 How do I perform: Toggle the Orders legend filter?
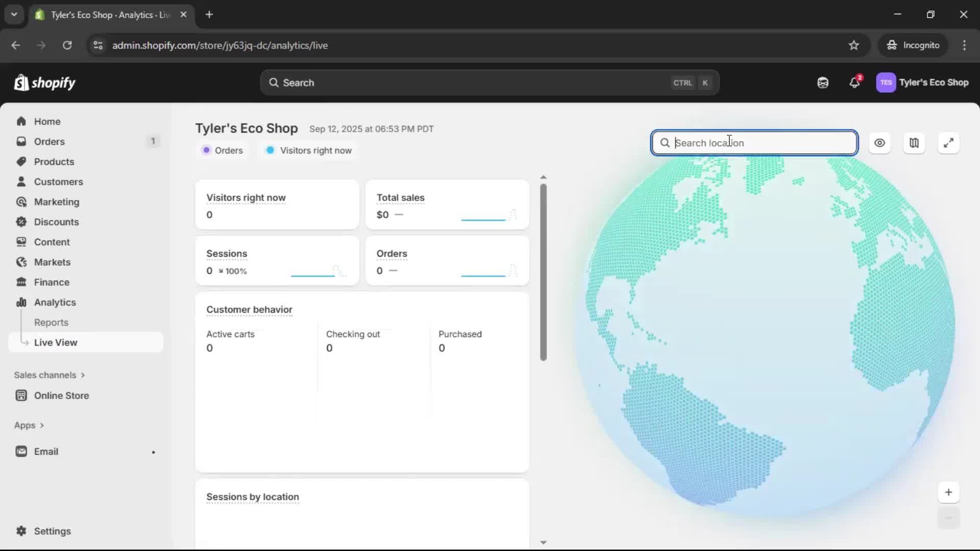[x=223, y=151]
